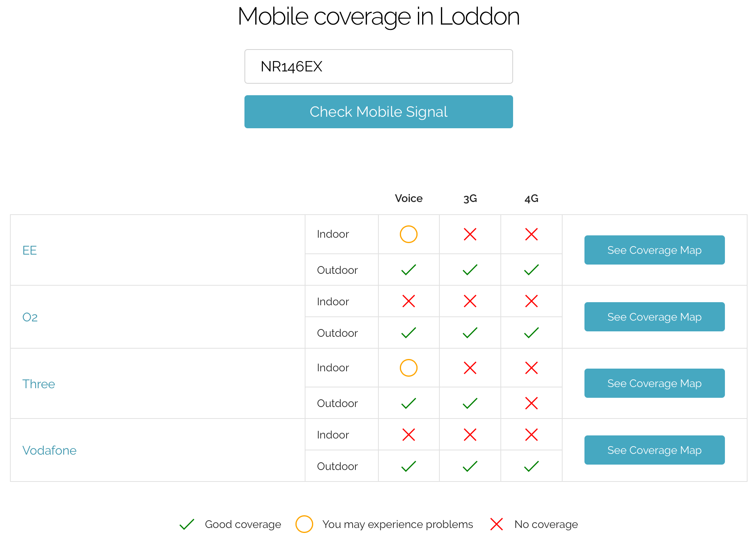
Task: Click EE outdoor 4G green checkmark
Action: tap(532, 270)
